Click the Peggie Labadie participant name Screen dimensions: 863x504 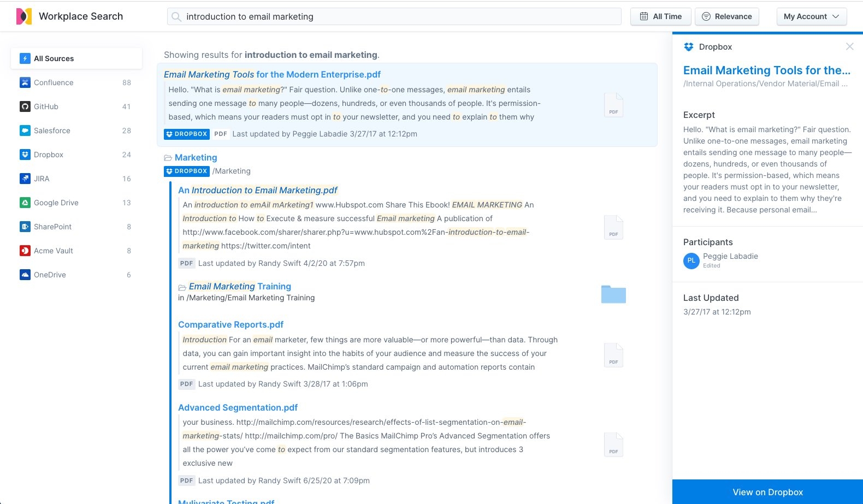point(730,256)
